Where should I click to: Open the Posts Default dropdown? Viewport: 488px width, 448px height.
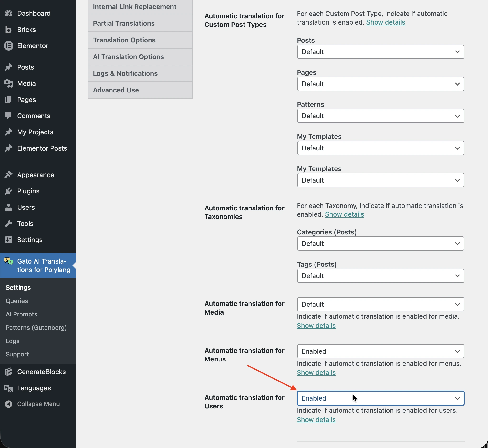(380, 52)
